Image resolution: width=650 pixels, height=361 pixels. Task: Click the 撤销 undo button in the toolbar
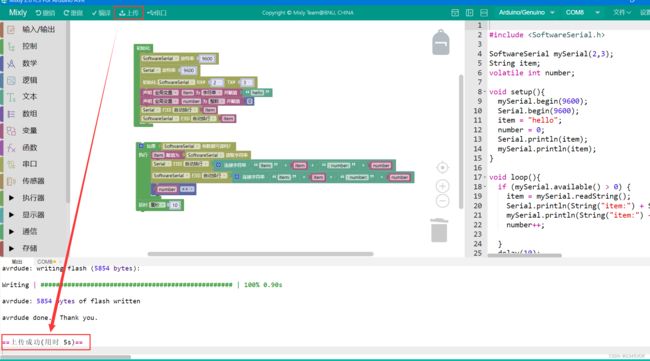pyautogui.click(x=45, y=13)
